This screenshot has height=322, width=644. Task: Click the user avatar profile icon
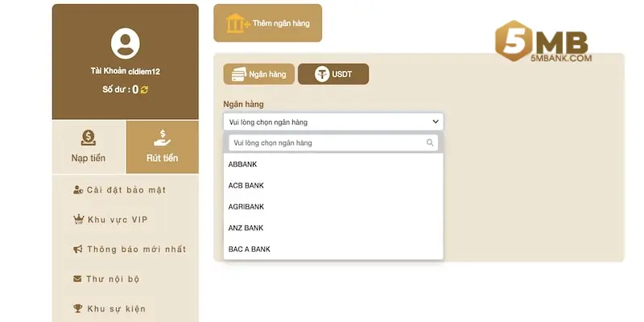coord(125,43)
